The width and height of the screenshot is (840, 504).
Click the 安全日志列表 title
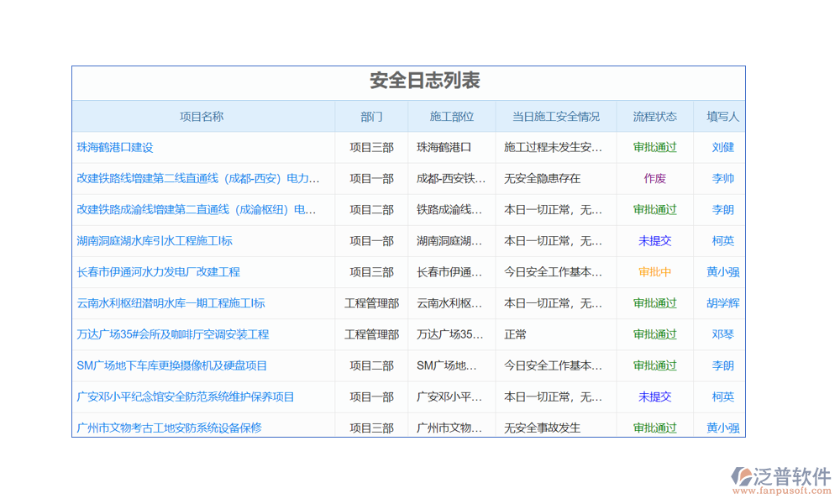tap(425, 81)
